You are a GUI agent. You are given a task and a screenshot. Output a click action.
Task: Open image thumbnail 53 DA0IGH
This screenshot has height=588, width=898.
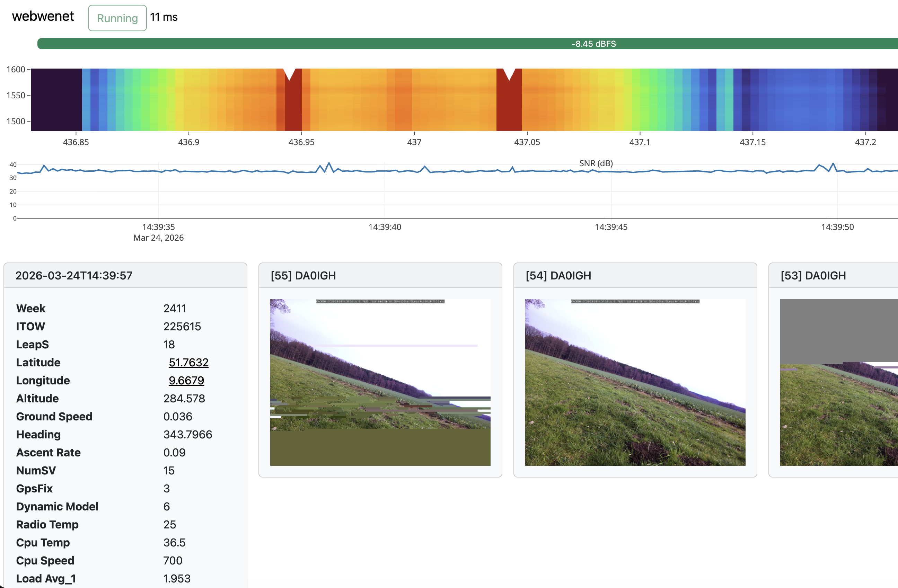click(838, 382)
